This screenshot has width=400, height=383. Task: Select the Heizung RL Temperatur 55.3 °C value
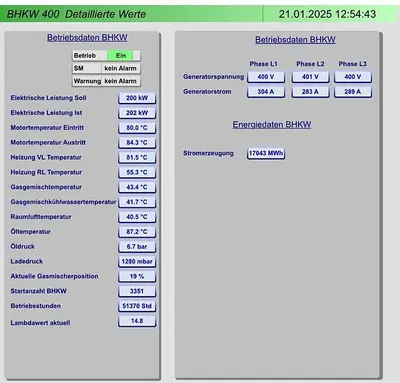[137, 172]
